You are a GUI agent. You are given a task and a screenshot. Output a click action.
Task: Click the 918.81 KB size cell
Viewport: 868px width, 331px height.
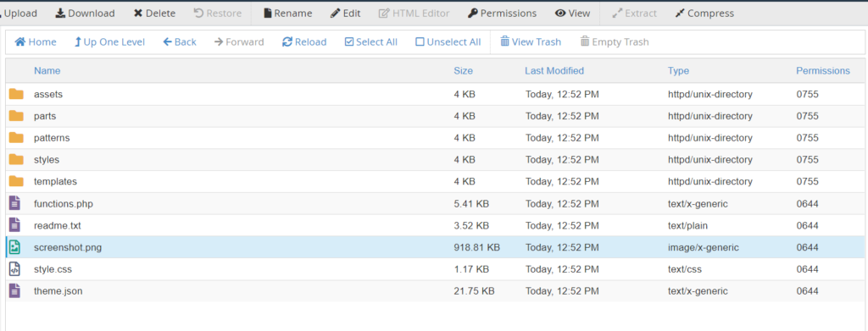tap(476, 247)
